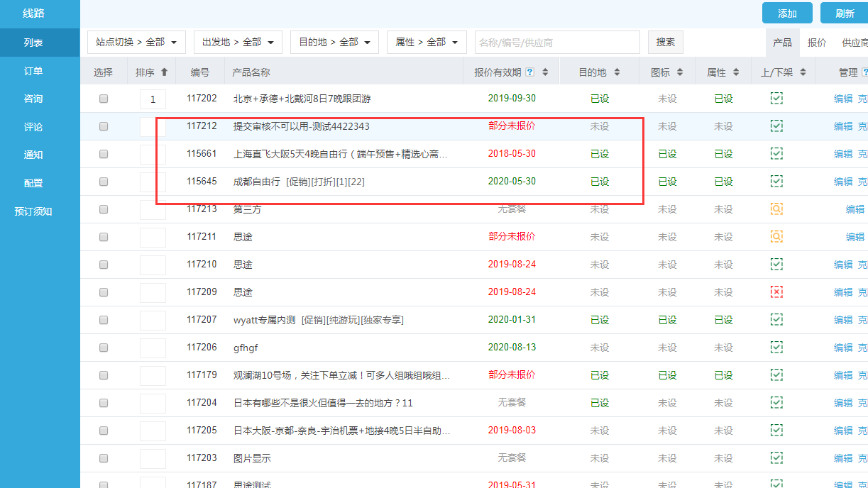The image size is (868, 488).
Task: Go to 订单 in the left sidebar
Action: 33,71
